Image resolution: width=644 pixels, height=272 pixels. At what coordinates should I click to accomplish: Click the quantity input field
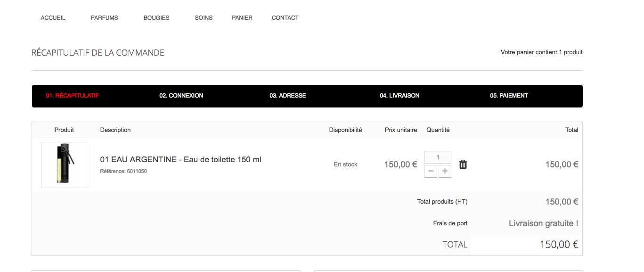tap(438, 157)
